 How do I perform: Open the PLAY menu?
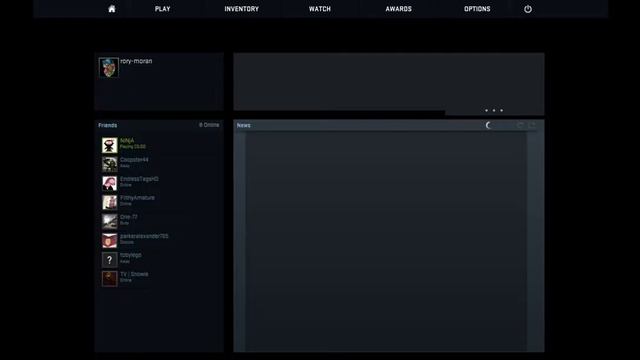pos(162,9)
